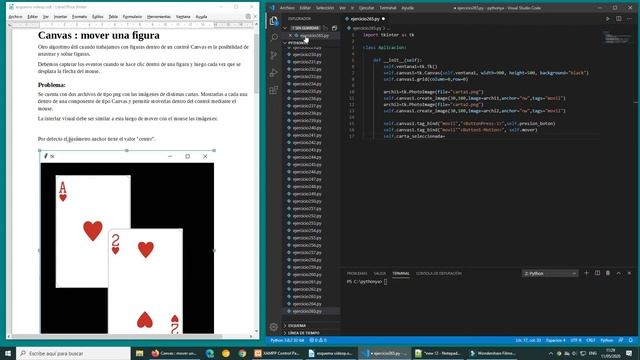The height and width of the screenshot is (360, 640).
Task: Open Run and Debug view in VS Code
Action: (273, 73)
